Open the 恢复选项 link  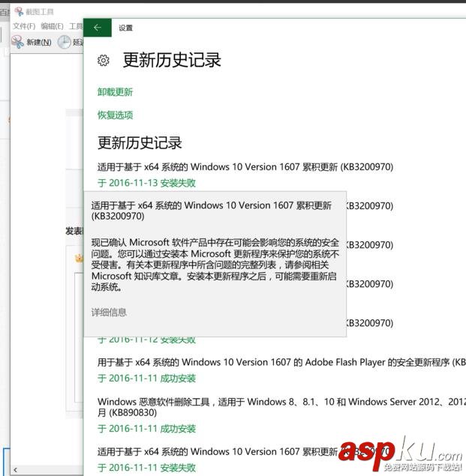[x=115, y=115]
